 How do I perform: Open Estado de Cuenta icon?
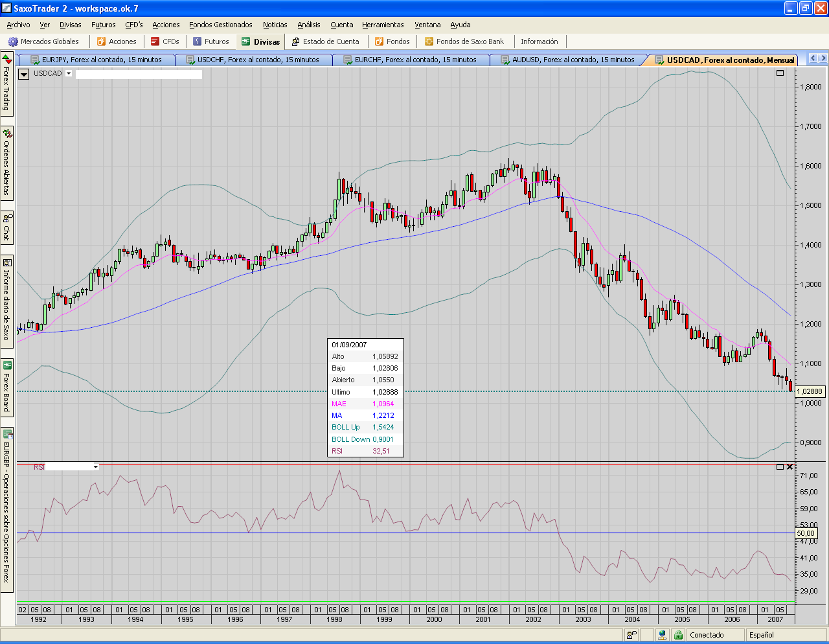click(x=295, y=41)
